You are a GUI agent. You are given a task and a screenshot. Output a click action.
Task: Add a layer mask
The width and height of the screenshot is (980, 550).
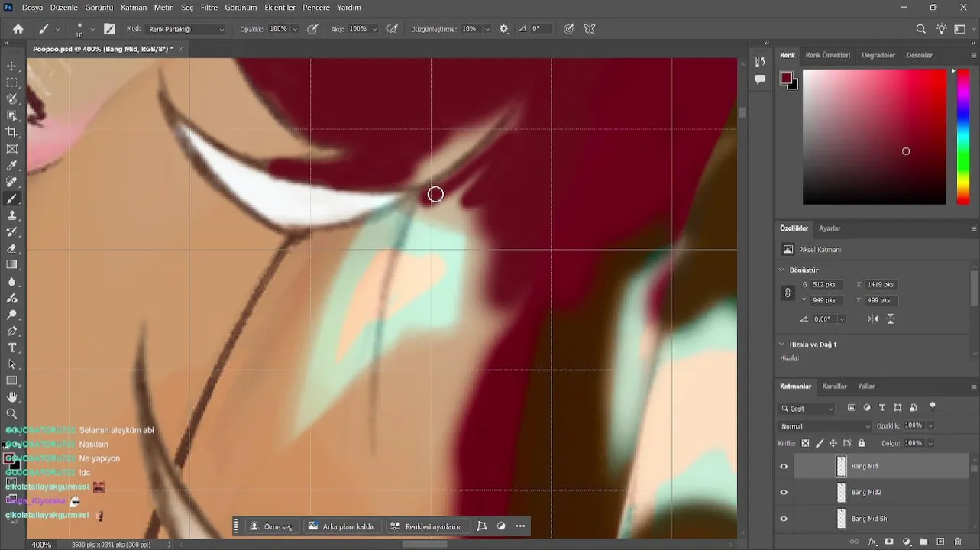(x=889, y=542)
